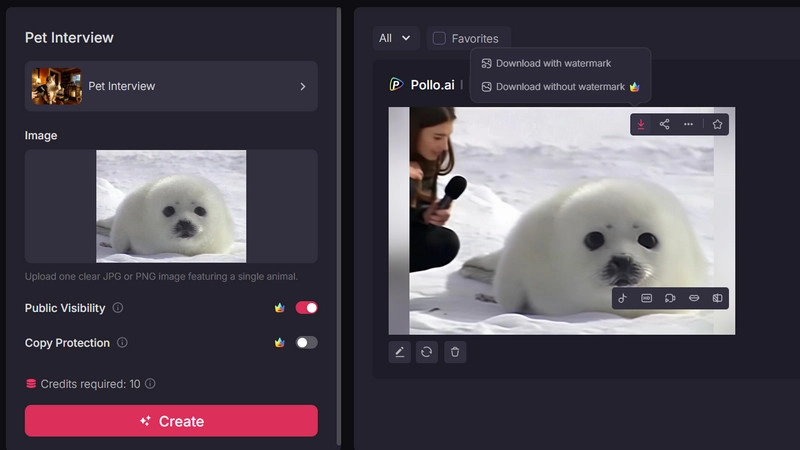Open the three-dot more options menu
Image resolution: width=800 pixels, height=450 pixels.
(689, 124)
